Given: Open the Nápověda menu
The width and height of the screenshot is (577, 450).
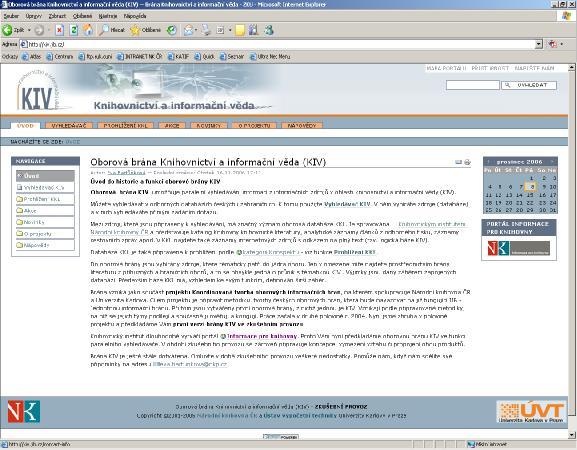Looking at the screenshot, I should tap(135, 16).
